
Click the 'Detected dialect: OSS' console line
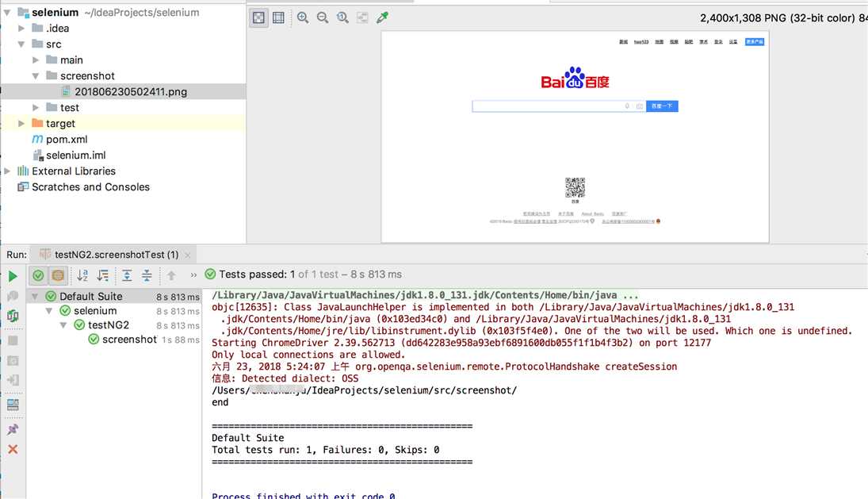[285, 378]
